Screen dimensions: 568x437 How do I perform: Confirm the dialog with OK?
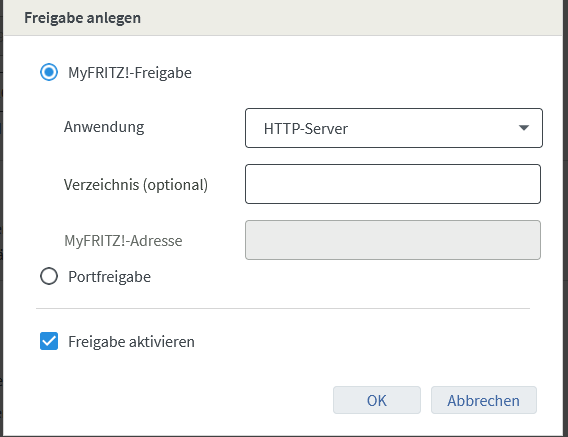(x=377, y=400)
